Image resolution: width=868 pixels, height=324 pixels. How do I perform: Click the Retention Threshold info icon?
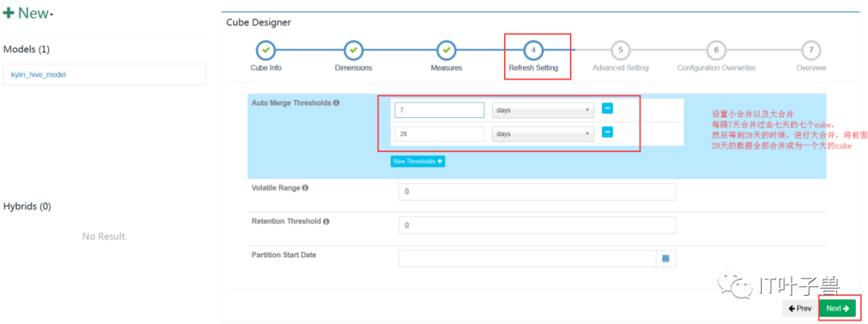326,221
